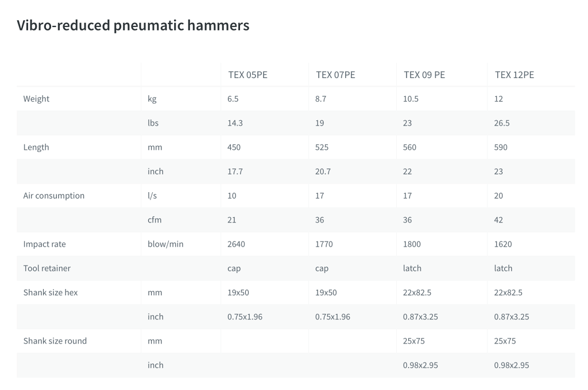Click the Tool retainer row label
The width and height of the screenshot is (588, 390).
pyautogui.click(x=47, y=268)
